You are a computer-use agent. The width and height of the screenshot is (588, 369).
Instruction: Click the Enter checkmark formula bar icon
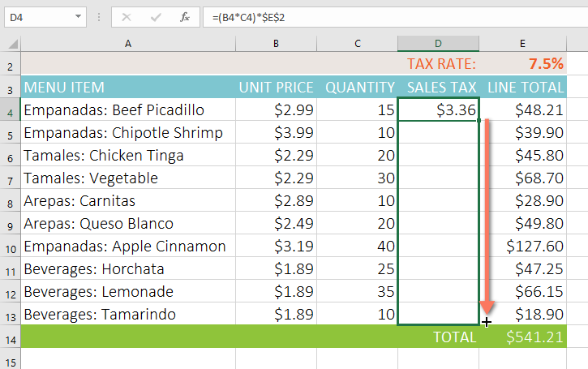tap(157, 16)
